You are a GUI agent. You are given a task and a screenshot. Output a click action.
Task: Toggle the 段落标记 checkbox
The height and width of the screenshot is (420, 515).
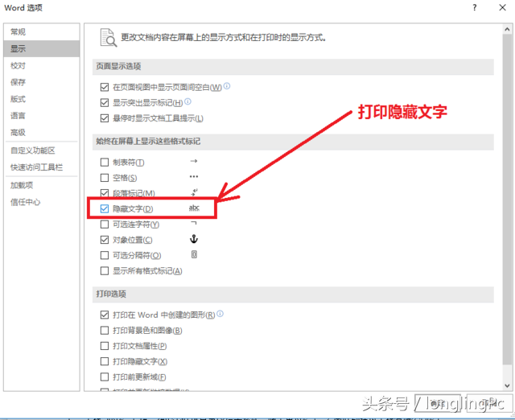coord(105,193)
